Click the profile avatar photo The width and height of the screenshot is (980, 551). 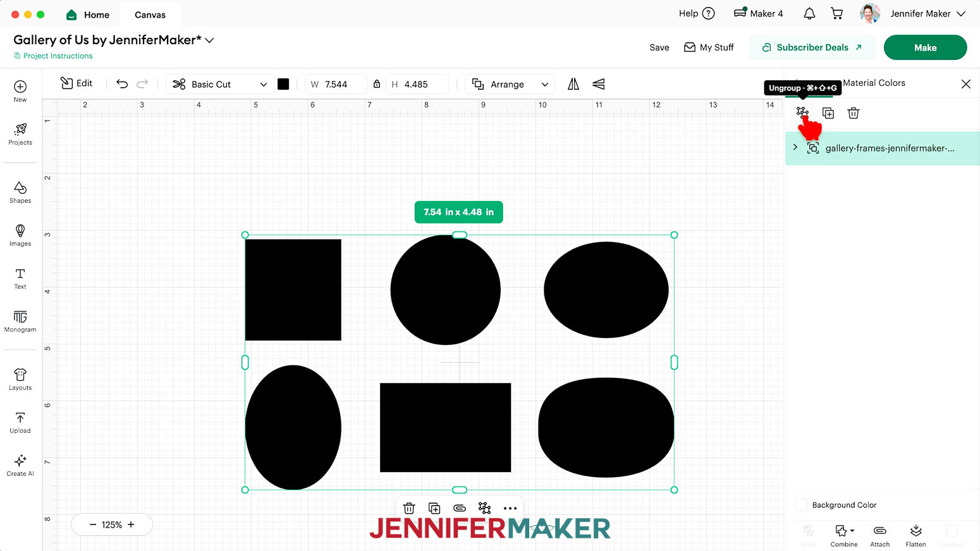coord(870,13)
